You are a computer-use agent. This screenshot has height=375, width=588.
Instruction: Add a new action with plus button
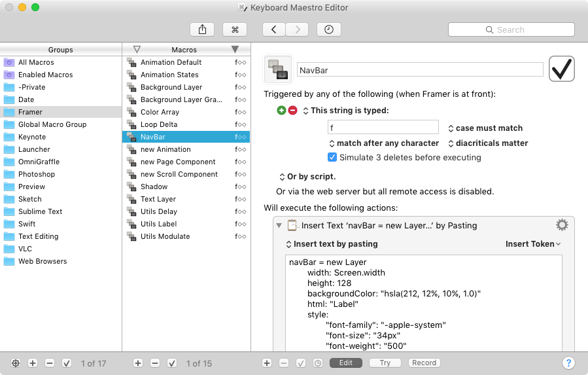267,363
